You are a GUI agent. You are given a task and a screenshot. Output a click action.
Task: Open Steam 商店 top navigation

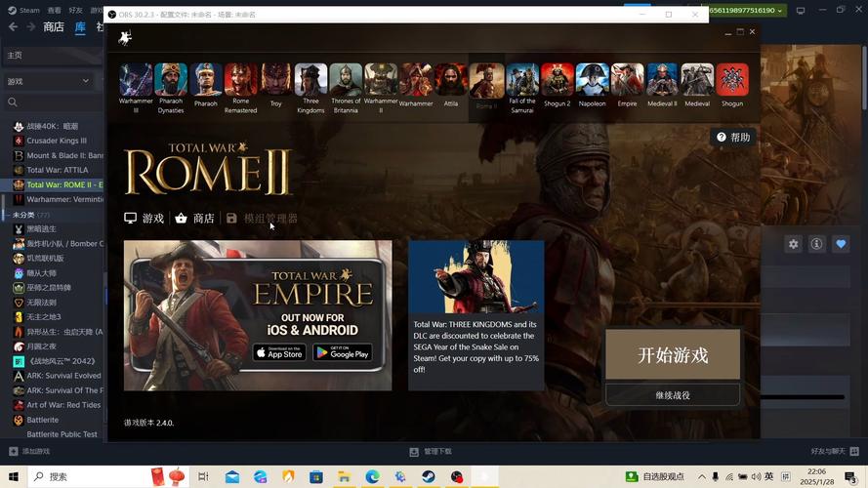pyautogui.click(x=54, y=27)
